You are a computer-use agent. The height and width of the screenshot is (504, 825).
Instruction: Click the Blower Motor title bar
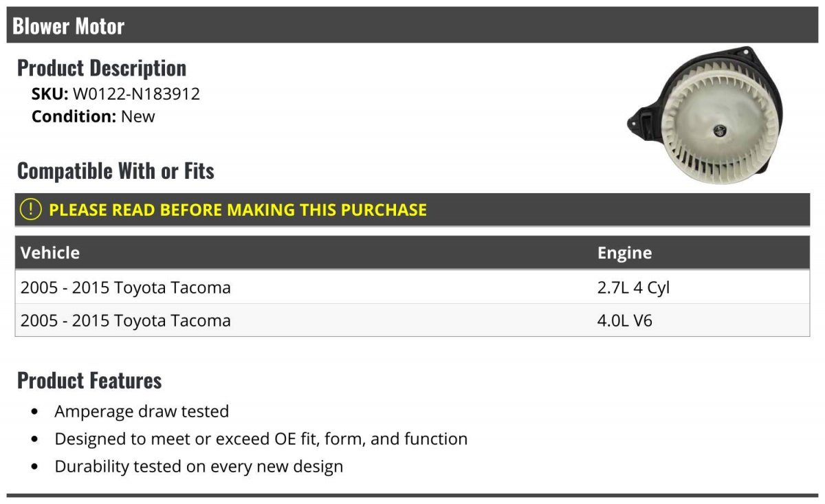coord(412,25)
